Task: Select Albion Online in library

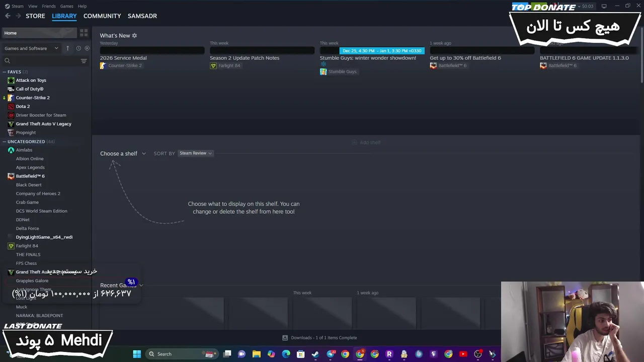Action: click(30, 159)
